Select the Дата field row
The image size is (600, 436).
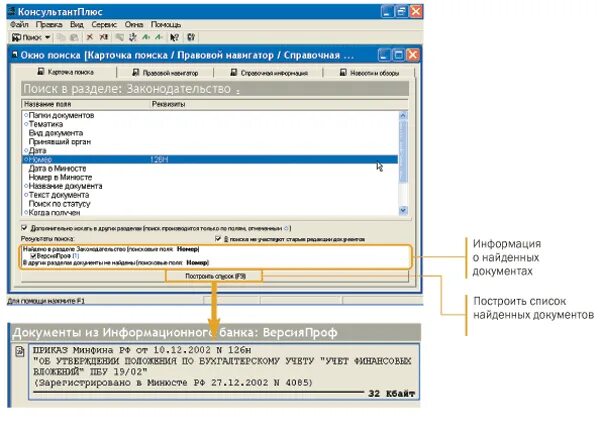coord(210,150)
